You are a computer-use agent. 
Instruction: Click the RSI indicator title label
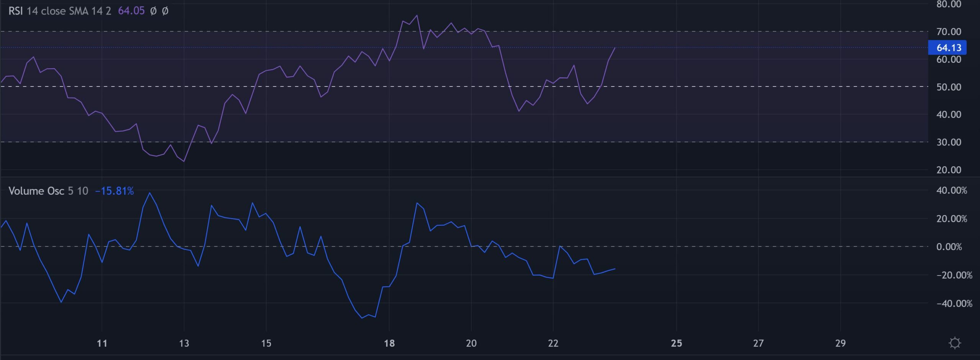click(x=16, y=11)
